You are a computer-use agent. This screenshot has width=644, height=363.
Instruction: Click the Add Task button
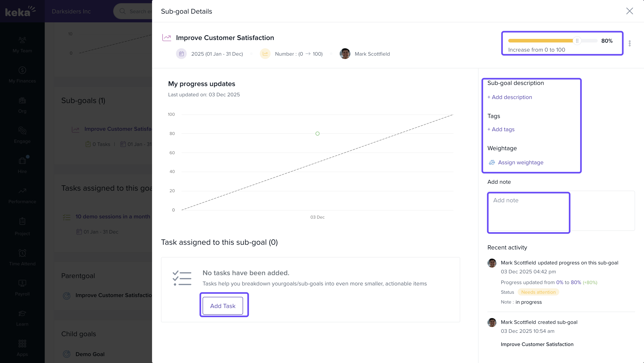tap(222, 306)
